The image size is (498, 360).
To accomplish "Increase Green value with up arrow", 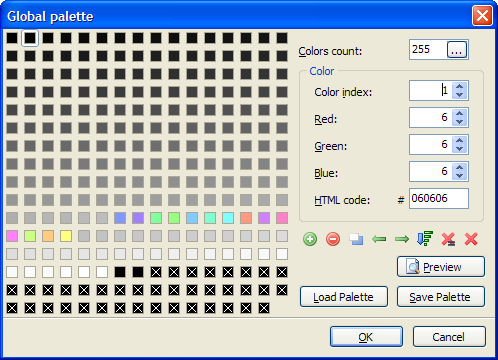I will 460,141.
